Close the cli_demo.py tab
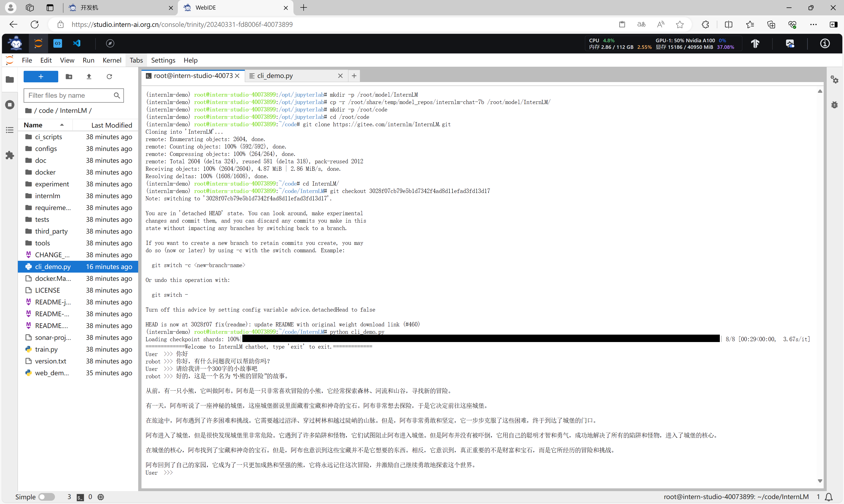This screenshot has width=844, height=504. click(340, 76)
